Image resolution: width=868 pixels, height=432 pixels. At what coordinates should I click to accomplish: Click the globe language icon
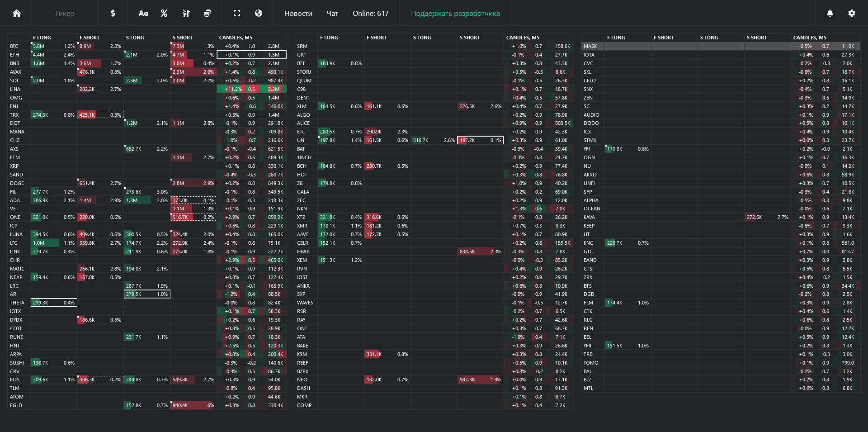[x=259, y=13]
